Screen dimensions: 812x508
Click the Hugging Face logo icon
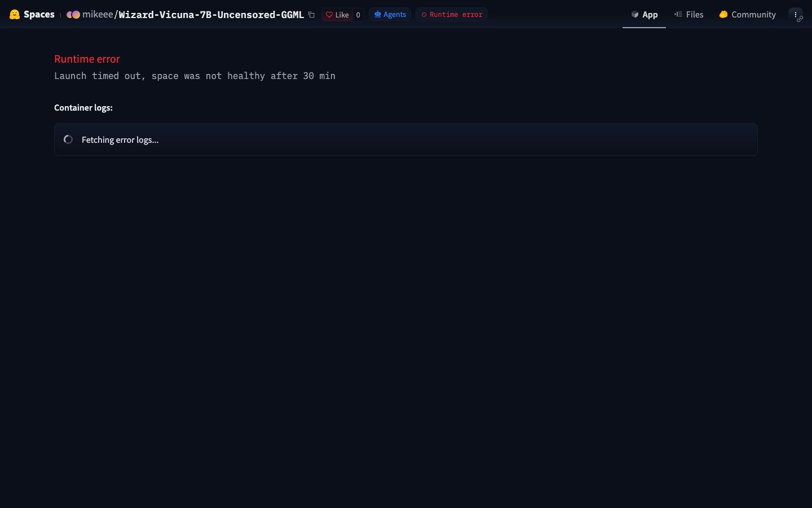click(15, 15)
